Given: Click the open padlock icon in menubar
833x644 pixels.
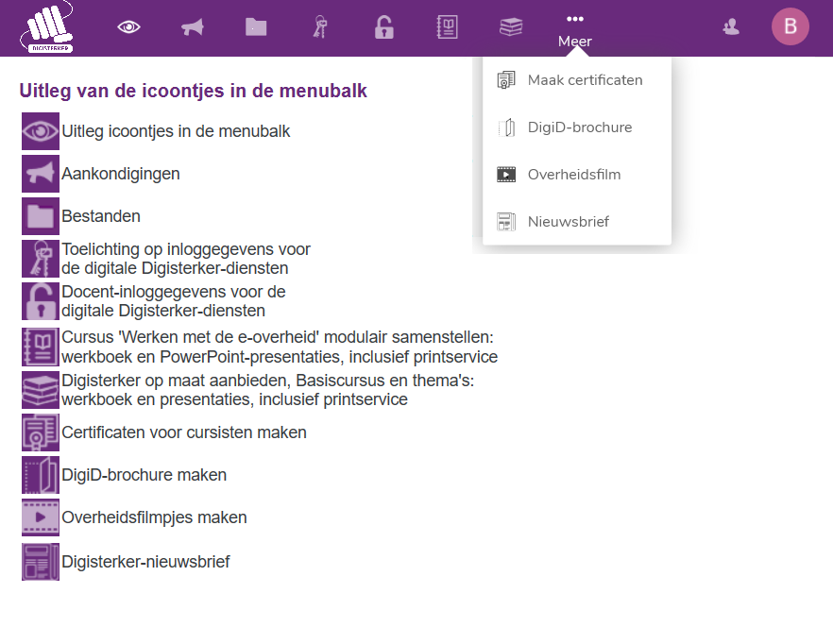Looking at the screenshot, I should pos(383,27).
